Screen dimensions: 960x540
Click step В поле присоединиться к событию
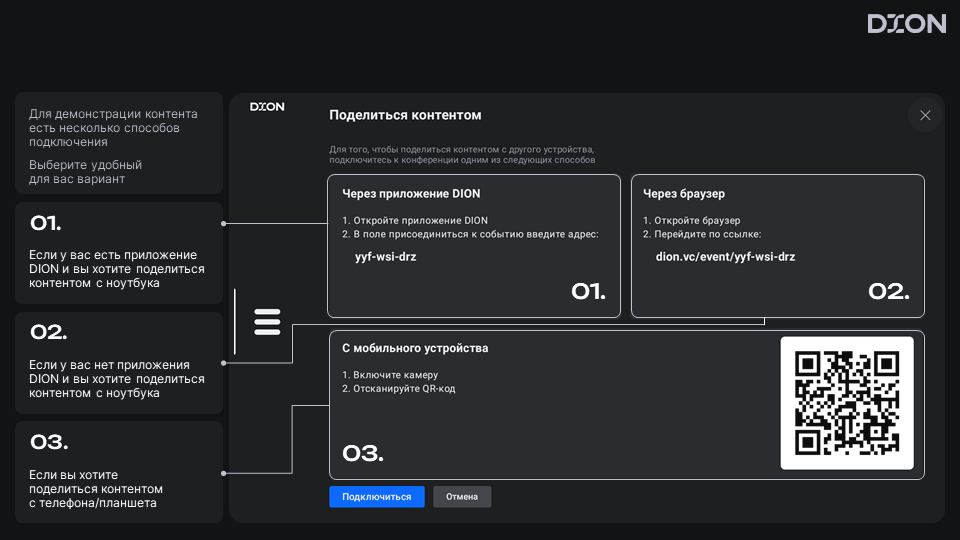point(470,234)
